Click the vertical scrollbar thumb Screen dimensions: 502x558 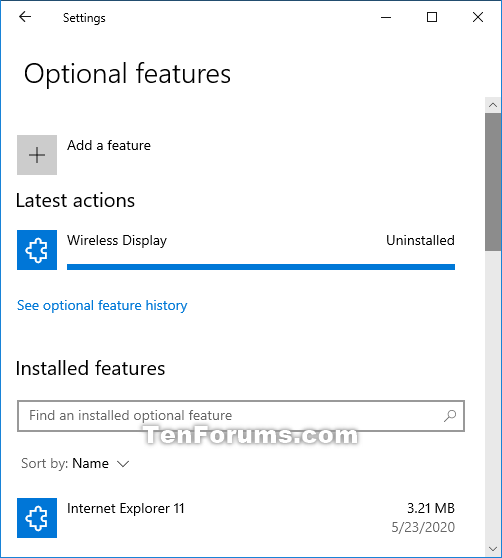493,182
